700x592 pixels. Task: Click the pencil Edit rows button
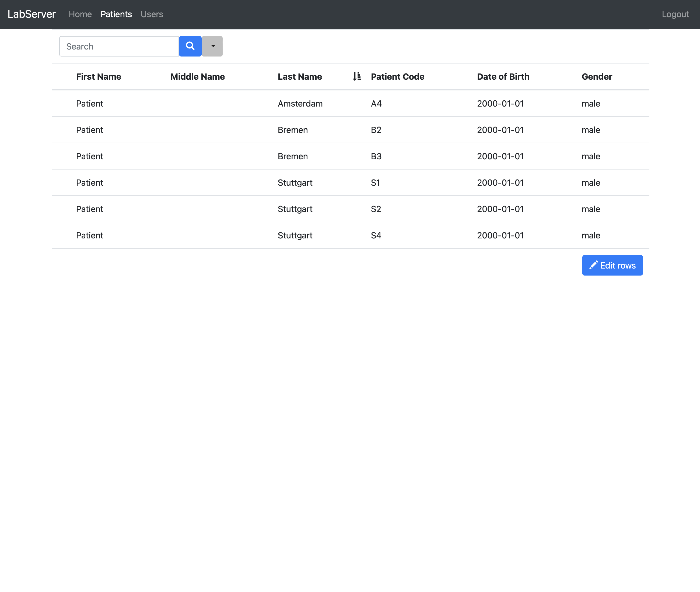coord(612,265)
